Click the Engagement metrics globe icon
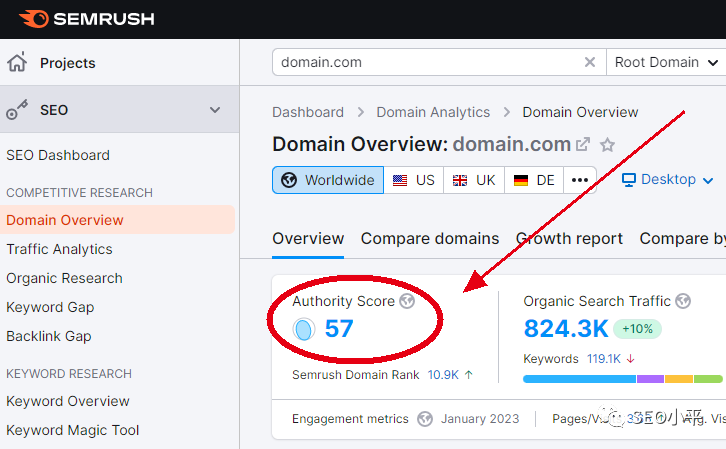Screen dimensions: 726x449 click(425, 419)
